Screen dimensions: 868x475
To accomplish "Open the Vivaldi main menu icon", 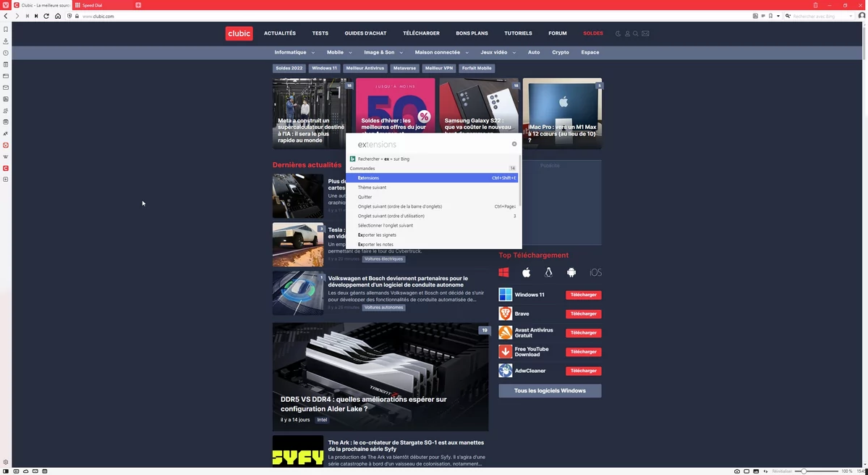I will [x=6, y=5].
